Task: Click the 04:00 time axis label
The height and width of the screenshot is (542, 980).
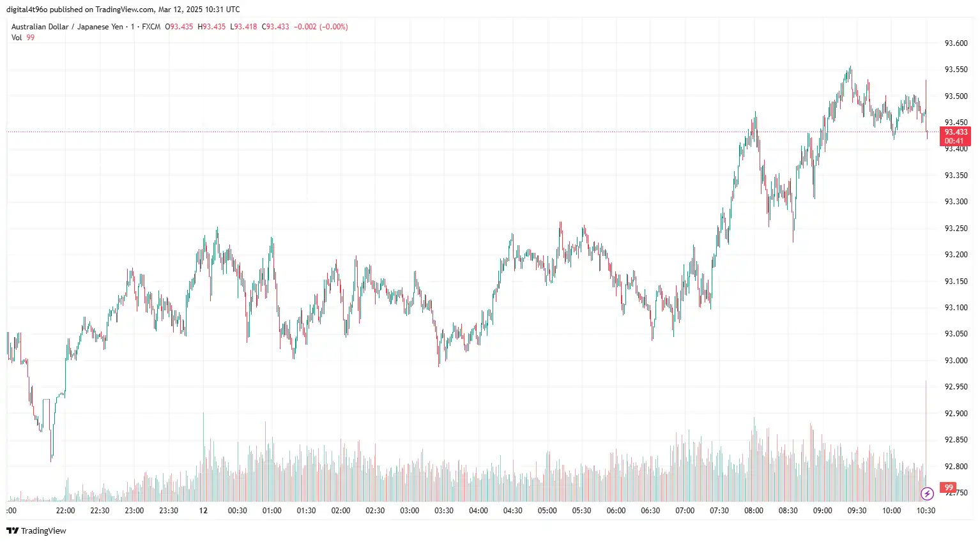Action: (x=479, y=511)
